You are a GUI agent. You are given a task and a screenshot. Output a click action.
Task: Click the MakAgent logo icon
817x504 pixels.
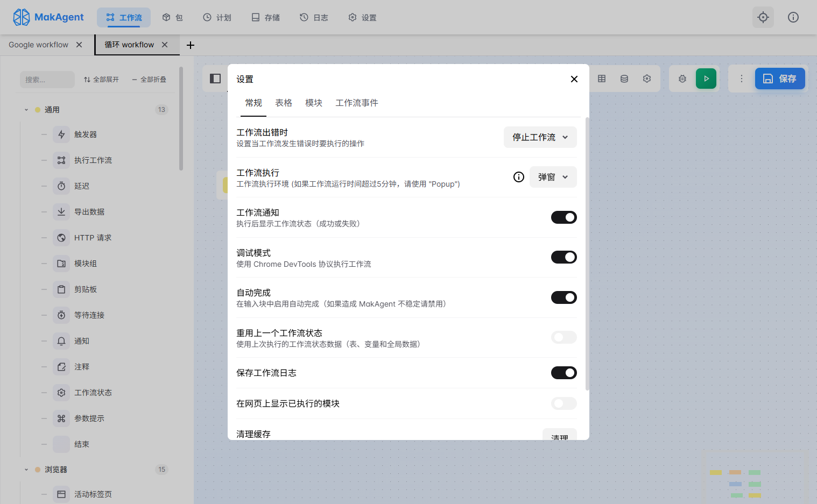pyautogui.click(x=22, y=17)
